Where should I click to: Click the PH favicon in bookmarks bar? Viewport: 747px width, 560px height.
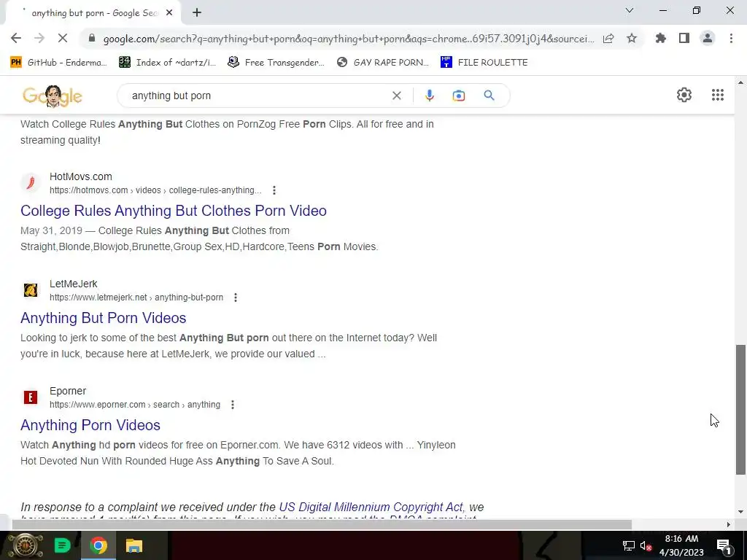[x=16, y=63]
